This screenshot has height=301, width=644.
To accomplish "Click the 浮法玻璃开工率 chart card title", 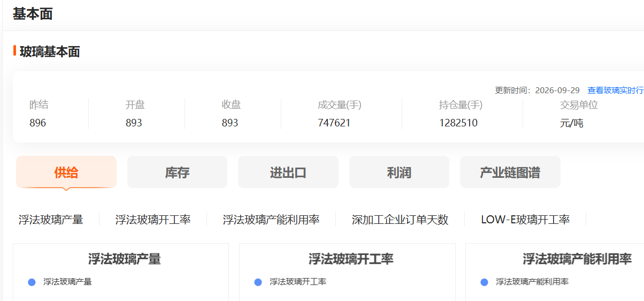I will point(351,259).
